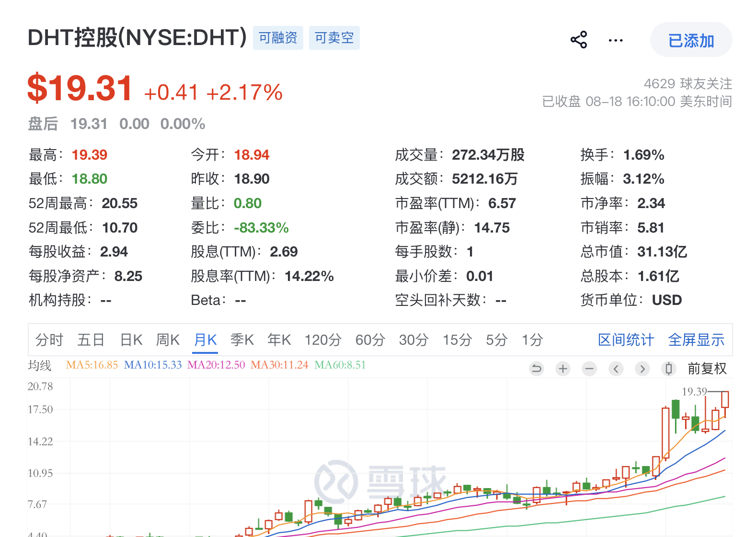This screenshot has width=756, height=537.
Task: Select the 日K chart tab
Action: coord(131,340)
